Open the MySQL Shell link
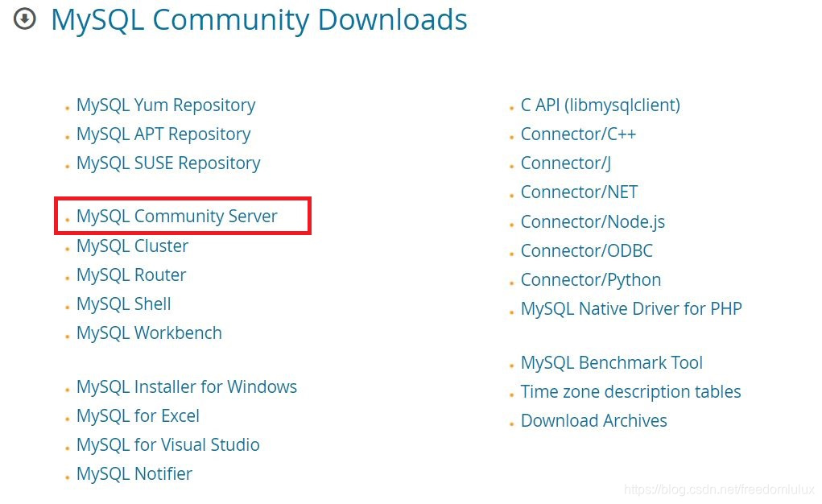Image resolution: width=822 pixels, height=504 pixels. coord(124,304)
